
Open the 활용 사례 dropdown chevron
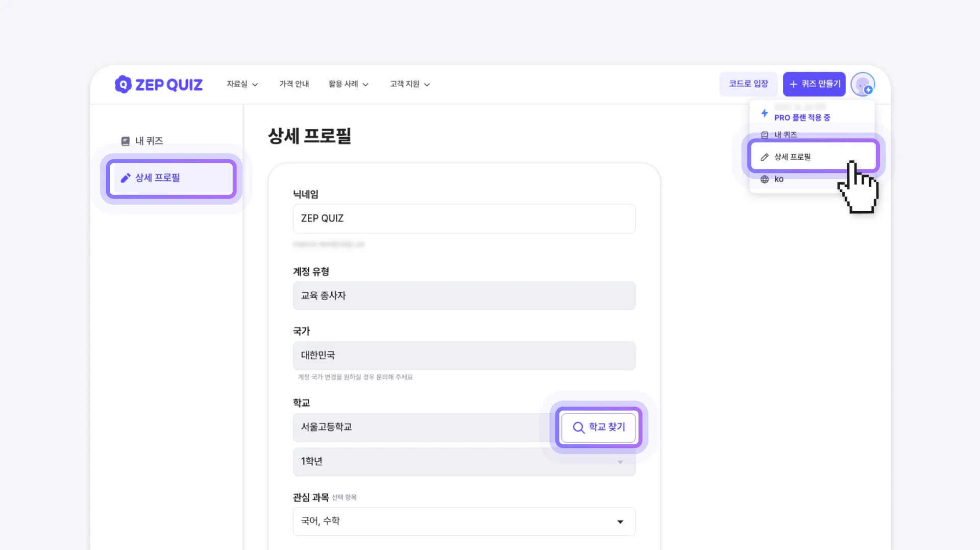(x=365, y=84)
